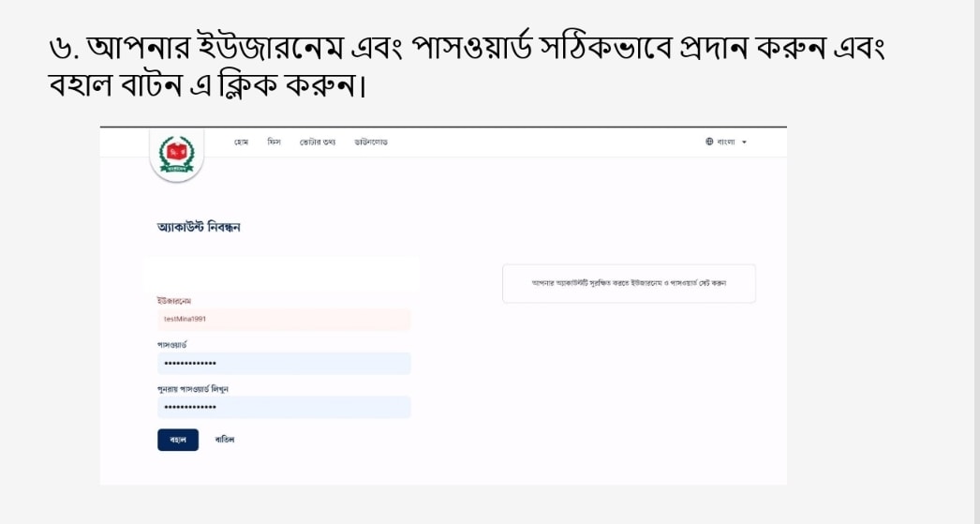Click the instruction line starting with বহাল বাটন

205,87
